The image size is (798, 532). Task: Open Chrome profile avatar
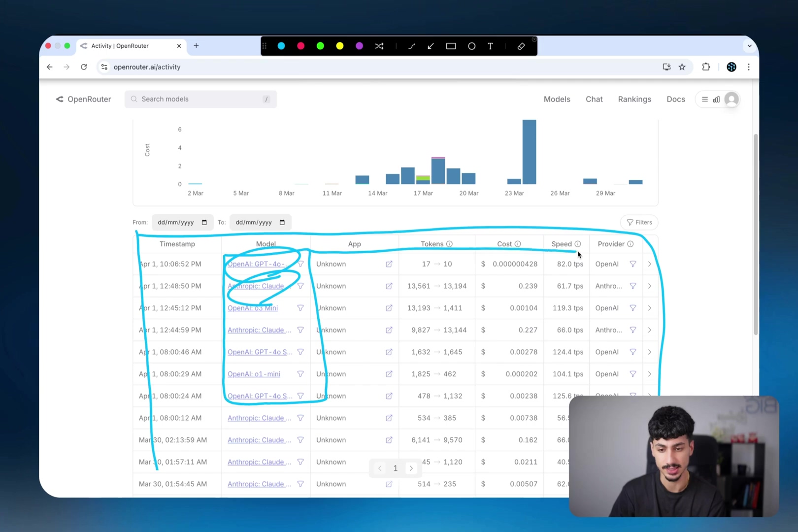click(x=731, y=67)
